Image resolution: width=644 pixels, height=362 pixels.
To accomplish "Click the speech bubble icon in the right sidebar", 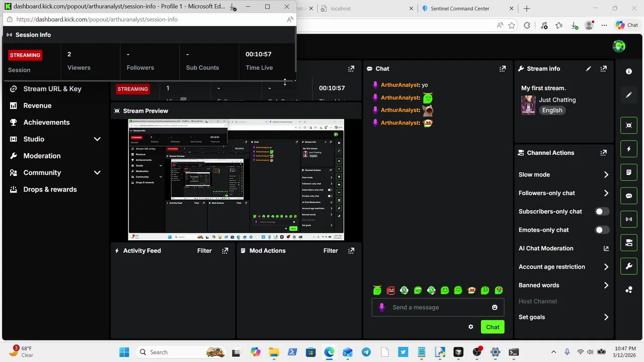I will (629, 196).
